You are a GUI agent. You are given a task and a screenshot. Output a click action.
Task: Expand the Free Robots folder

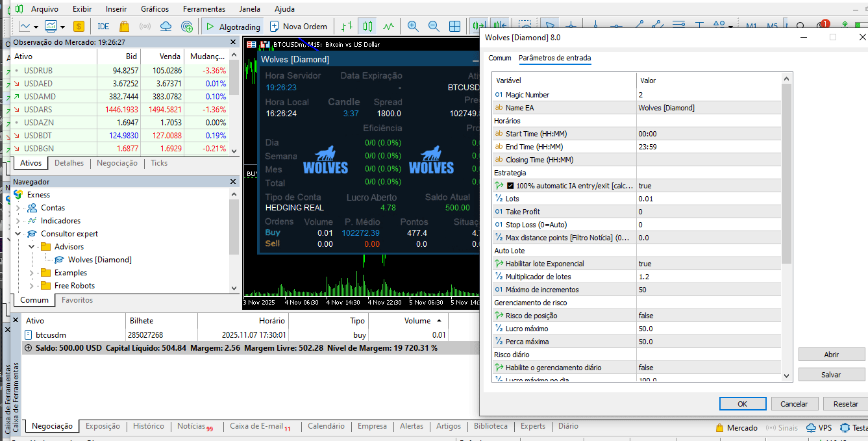(x=31, y=286)
